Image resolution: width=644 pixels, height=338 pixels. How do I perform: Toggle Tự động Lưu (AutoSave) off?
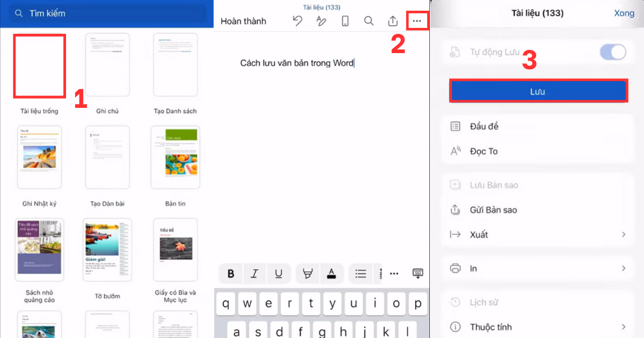click(612, 52)
